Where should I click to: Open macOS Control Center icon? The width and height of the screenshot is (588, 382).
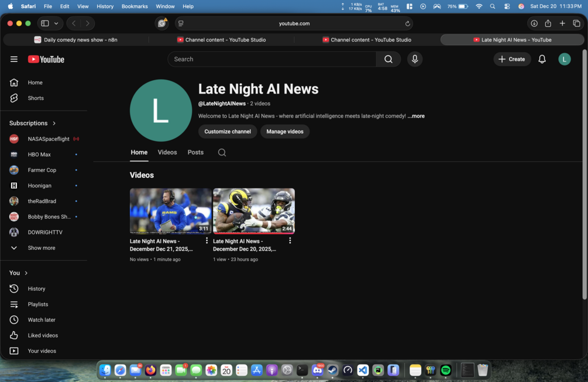click(507, 6)
